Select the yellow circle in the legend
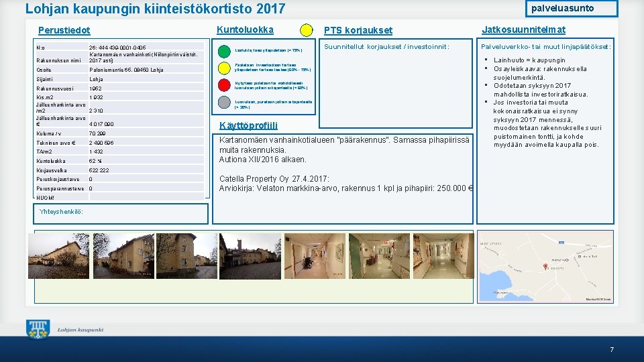Viewport: 644px width, 362px height. (224, 68)
